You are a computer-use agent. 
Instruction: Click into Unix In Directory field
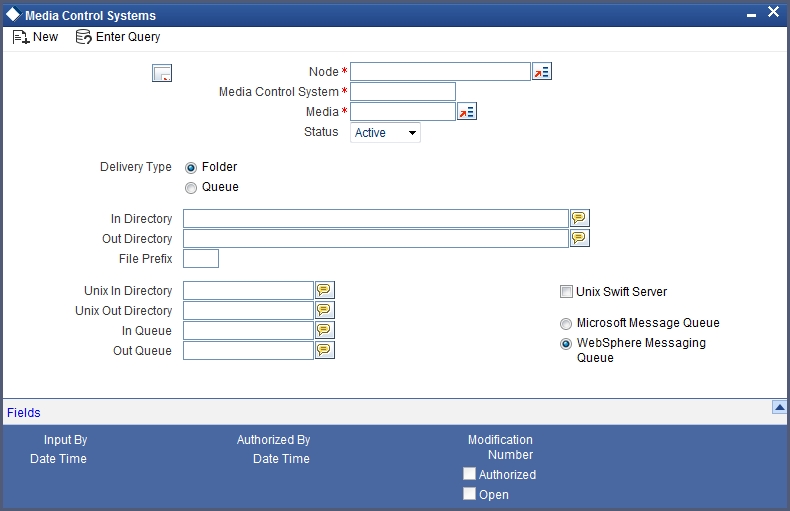coord(248,291)
